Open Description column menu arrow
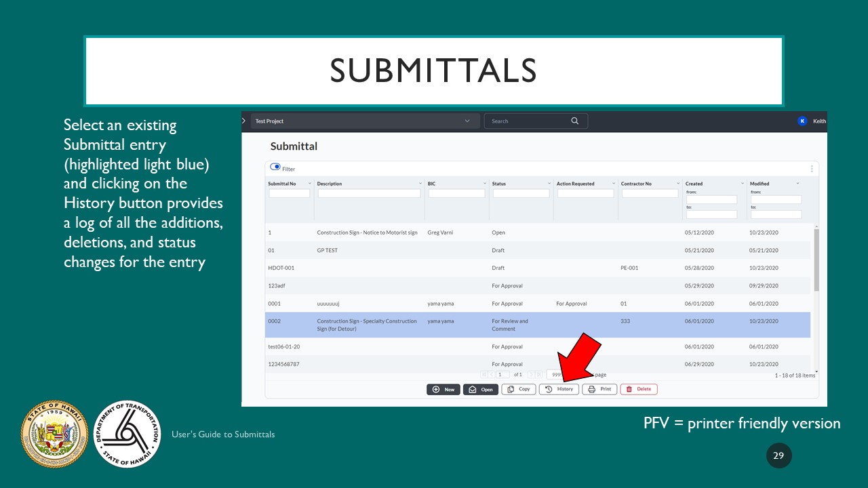This screenshot has width=868, height=488. [420, 184]
